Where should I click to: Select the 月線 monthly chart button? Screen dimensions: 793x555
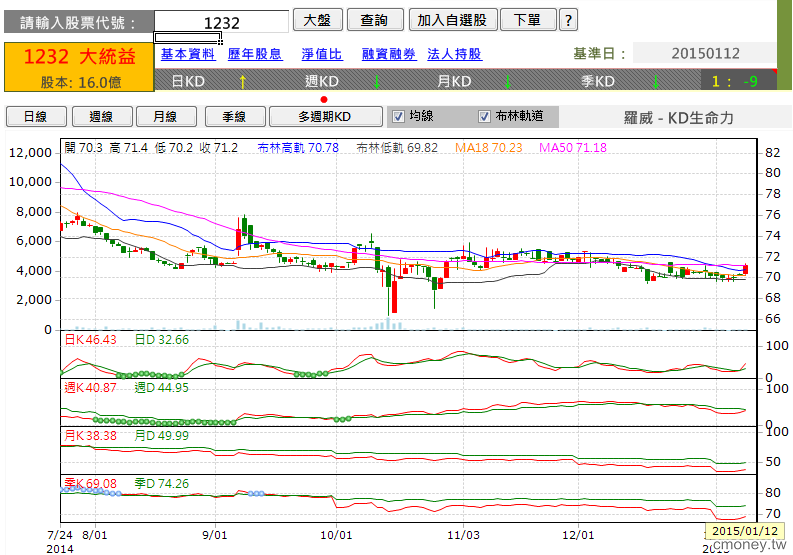tap(166, 117)
